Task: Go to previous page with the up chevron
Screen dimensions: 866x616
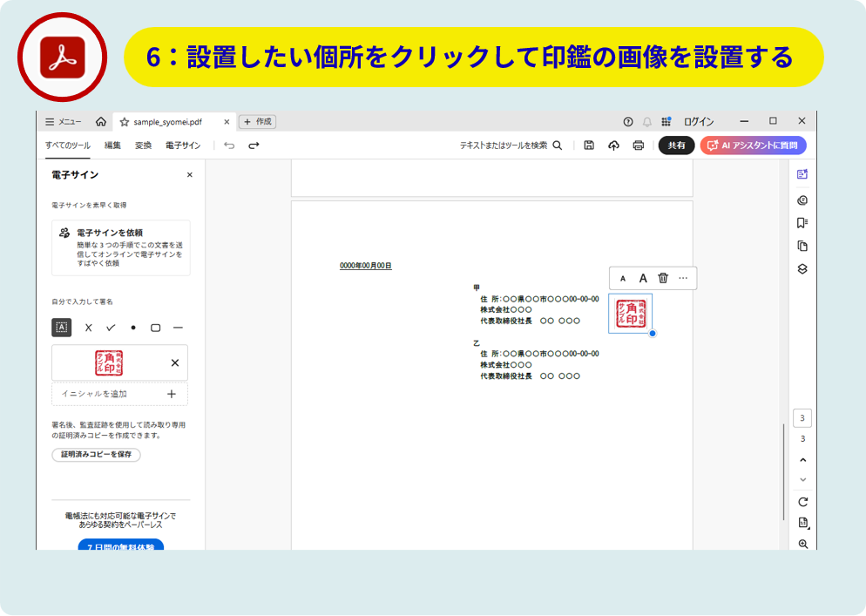Action: [x=802, y=460]
